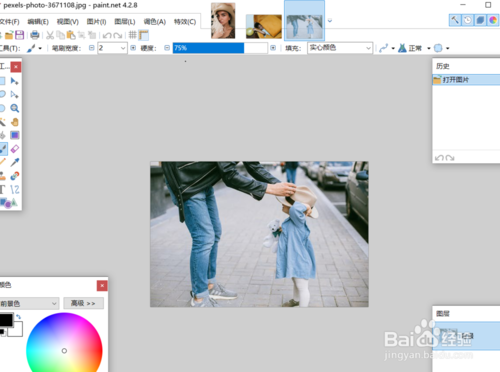Select the Move Selected Pixels tool
The height and width of the screenshot is (372, 500).
click(14, 81)
